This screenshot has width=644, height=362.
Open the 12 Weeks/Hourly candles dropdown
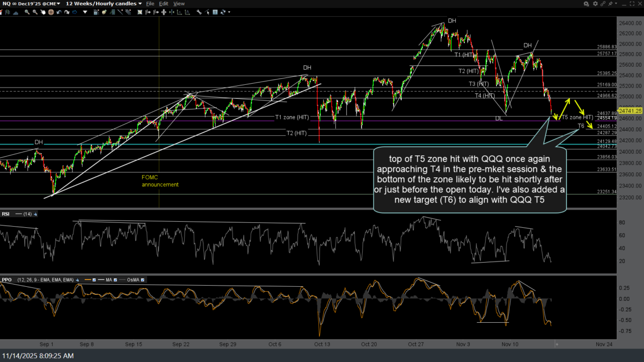pos(140,4)
